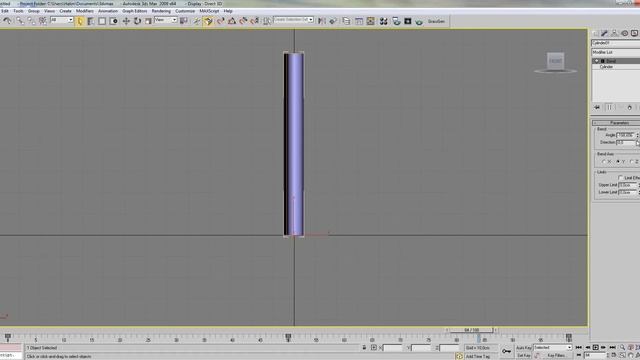Open the selection filter All dropdown

click(x=62, y=20)
